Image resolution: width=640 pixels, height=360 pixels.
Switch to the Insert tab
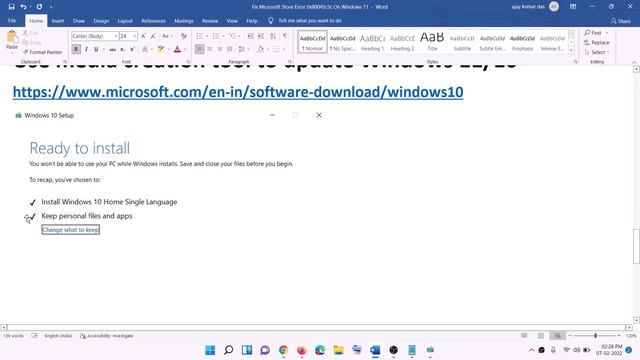58,20
